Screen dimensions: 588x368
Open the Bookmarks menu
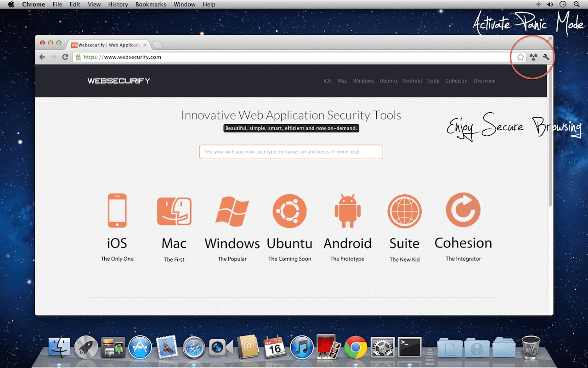(x=151, y=5)
